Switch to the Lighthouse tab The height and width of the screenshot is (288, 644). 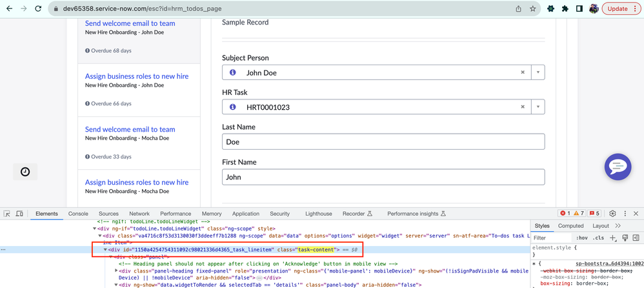(x=319, y=214)
